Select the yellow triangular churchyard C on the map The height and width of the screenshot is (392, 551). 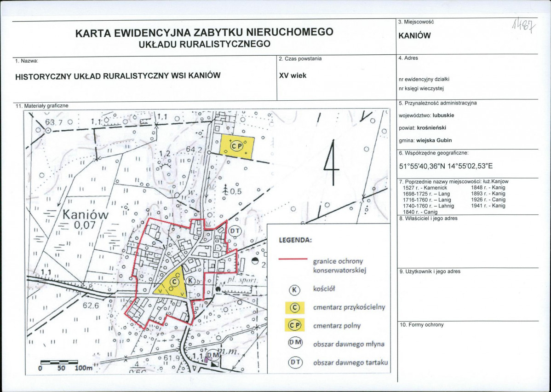pos(172,283)
